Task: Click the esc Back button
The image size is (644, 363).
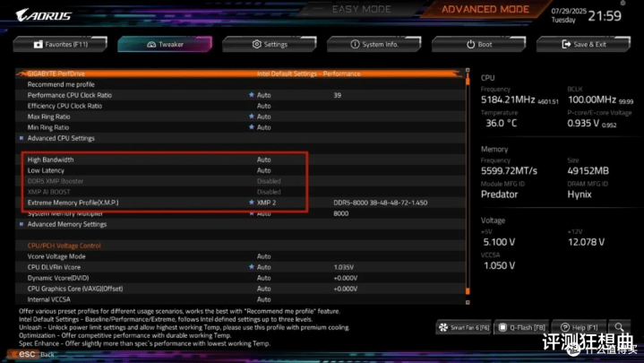Action: pos(32,354)
